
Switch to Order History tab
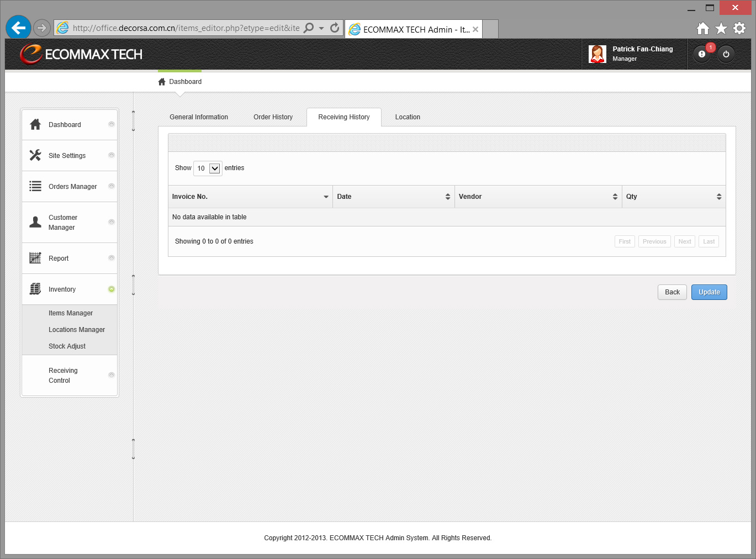point(273,117)
